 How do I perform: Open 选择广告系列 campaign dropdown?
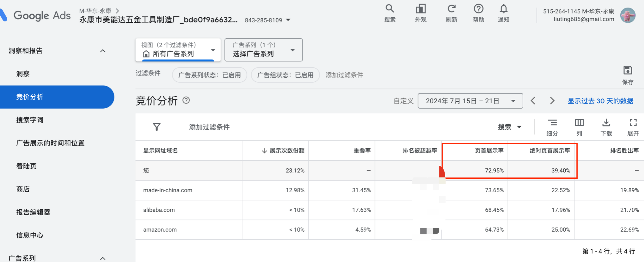tap(264, 50)
